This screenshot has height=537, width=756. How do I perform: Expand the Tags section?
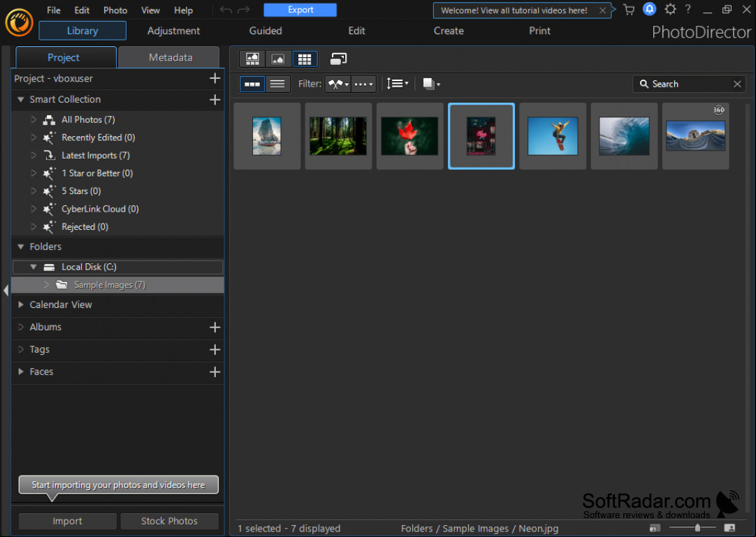21,349
